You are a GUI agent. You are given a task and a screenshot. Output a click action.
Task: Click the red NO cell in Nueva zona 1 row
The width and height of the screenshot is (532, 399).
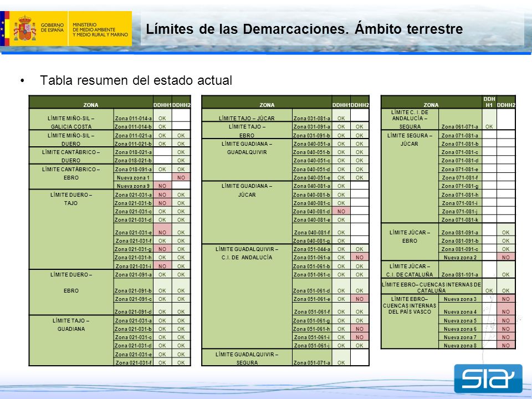(181, 177)
